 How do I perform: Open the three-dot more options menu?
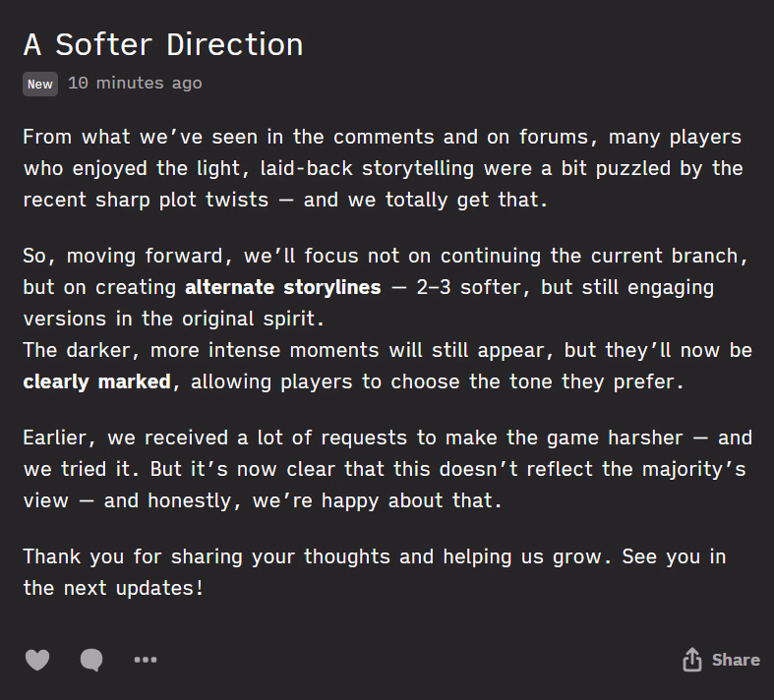146,660
